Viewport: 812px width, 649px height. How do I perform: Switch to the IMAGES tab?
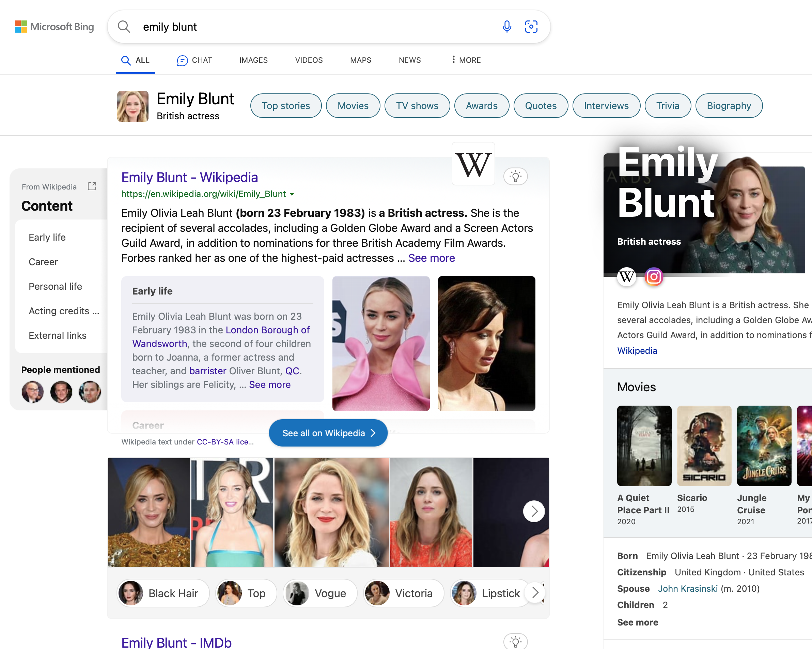[x=253, y=60]
